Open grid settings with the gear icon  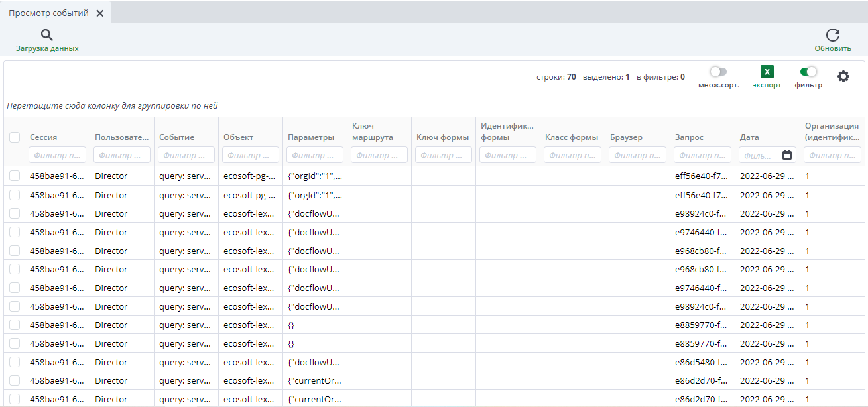click(843, 76)
